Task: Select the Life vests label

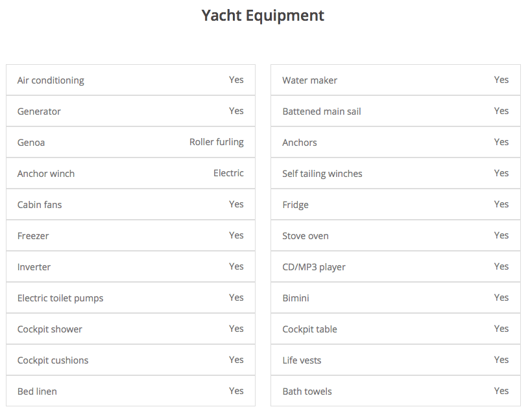Action: point(302,360)
